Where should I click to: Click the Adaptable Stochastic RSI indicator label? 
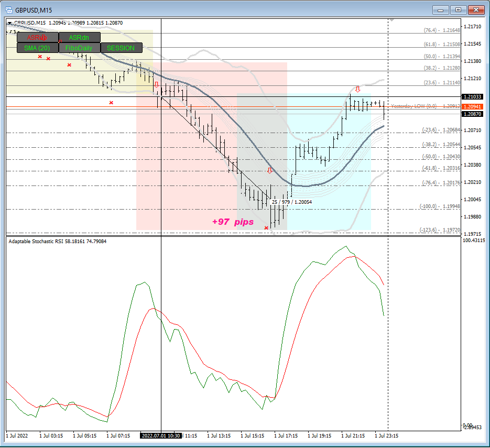(x=58, y=241)
